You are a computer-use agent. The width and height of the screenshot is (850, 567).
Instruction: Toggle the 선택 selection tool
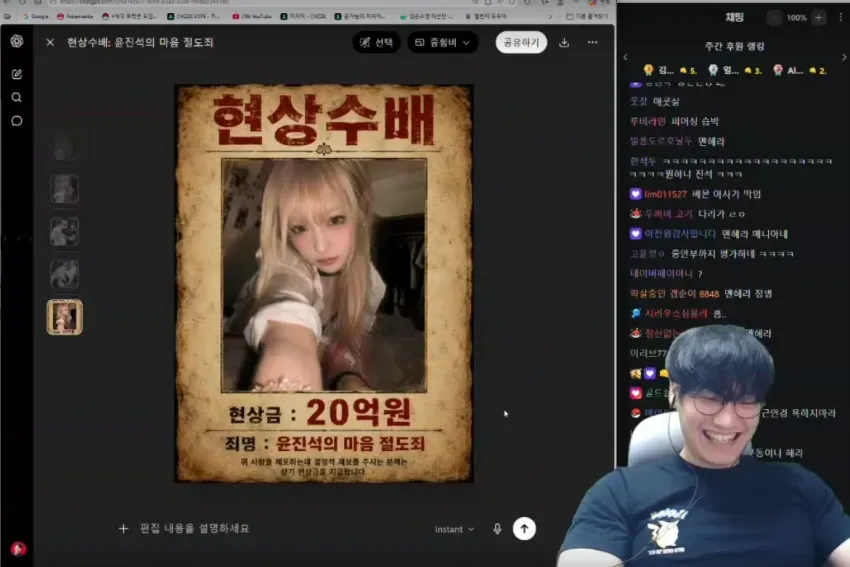click(x=377, y=42)
